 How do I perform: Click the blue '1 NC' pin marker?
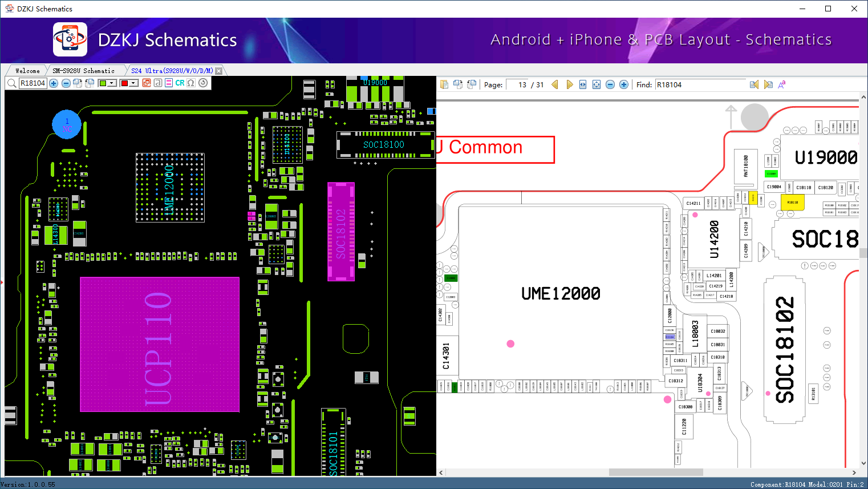click(67, 124)
